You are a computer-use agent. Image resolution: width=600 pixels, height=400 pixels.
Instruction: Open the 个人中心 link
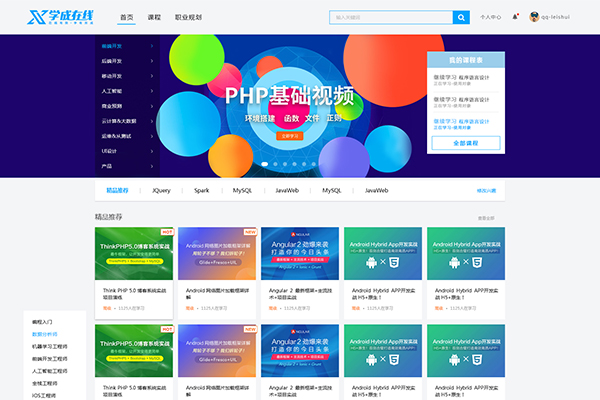tap(491, 17)
